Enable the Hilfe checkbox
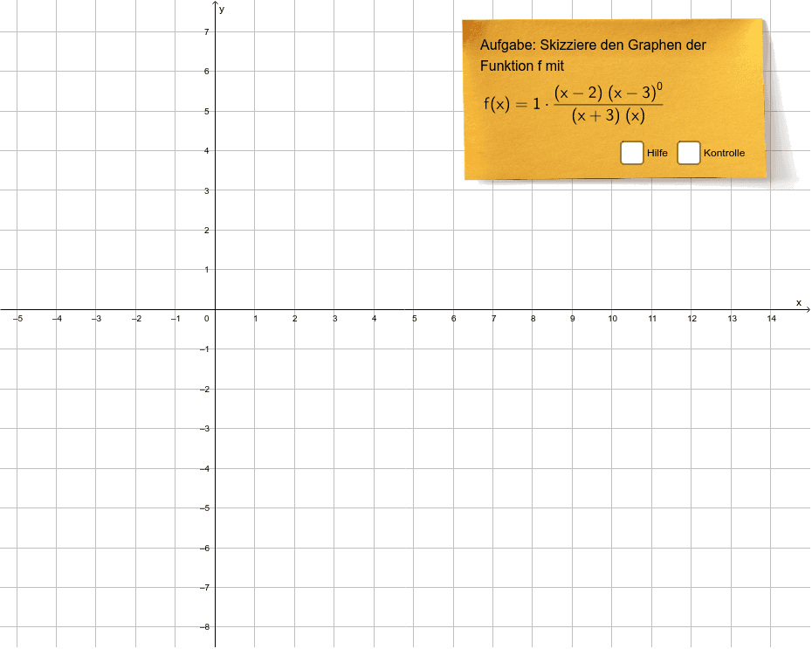 pyautogui.click(x=632, y=153)
